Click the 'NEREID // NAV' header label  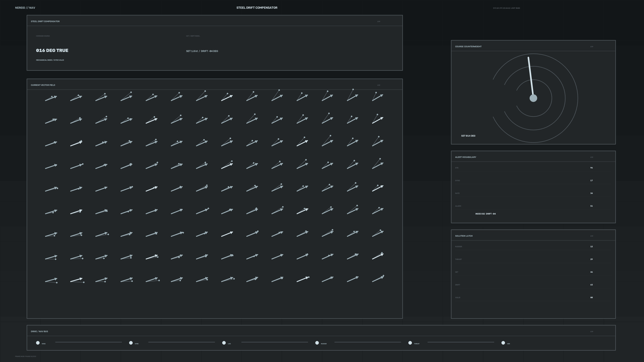click(x=25, y=8)
